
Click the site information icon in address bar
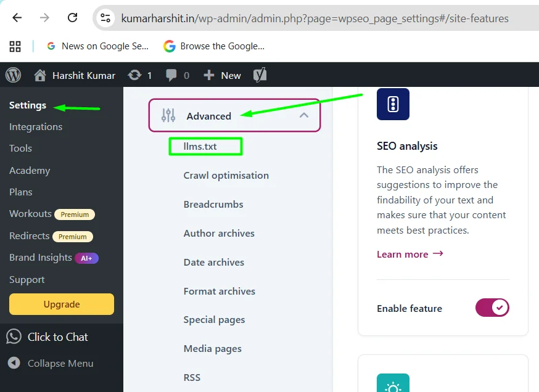click(x=105, y=18)
